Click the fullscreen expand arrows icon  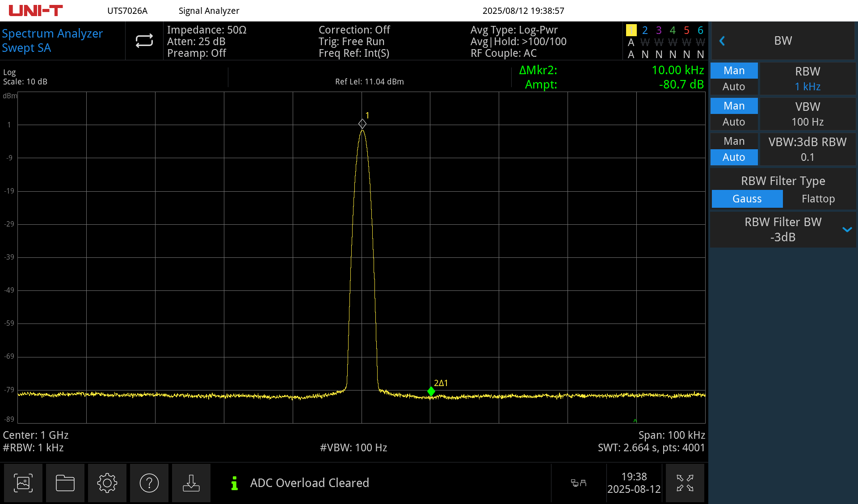pos(686,483)
